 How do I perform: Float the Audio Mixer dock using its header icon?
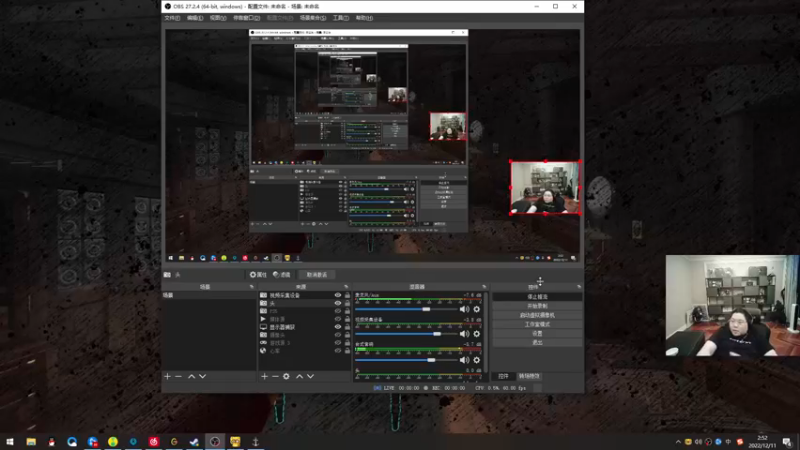pos(484,287)
